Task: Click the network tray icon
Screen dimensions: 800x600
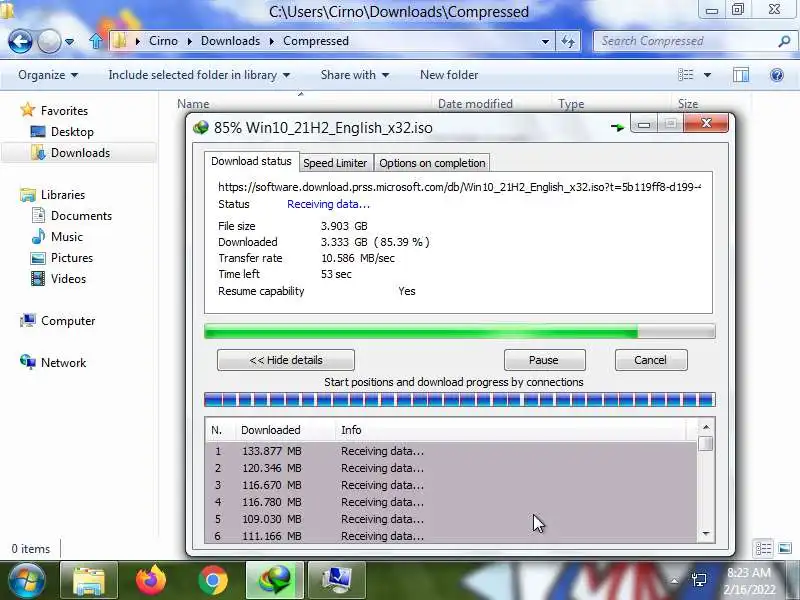Action: point(699,580)
